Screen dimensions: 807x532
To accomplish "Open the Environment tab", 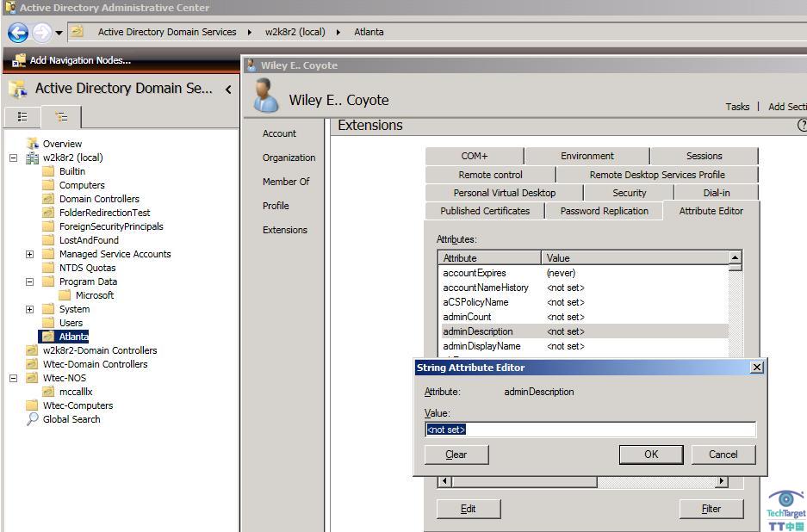I will point(587,156).
